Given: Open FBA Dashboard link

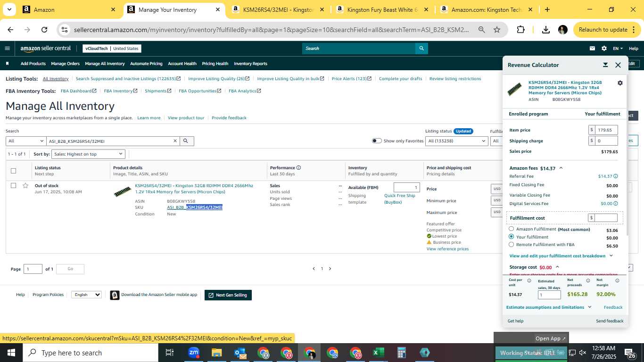Looking at the screenshot, I should pos(78,91).
